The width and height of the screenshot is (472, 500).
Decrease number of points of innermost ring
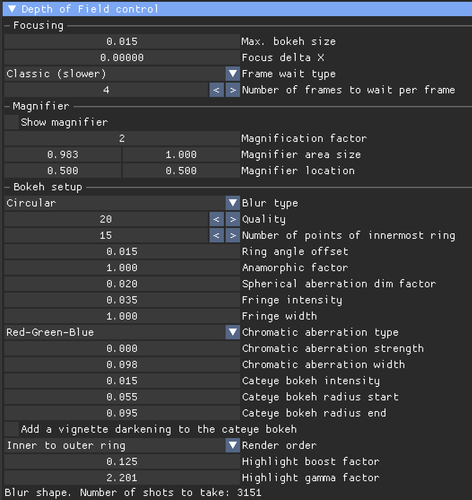click(x=216, y=236)
